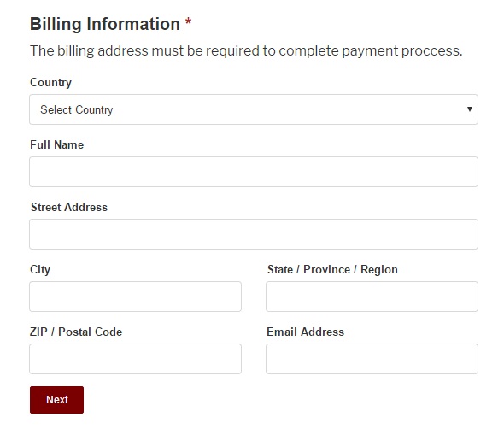
Task: Click the City label
Action: click(40, 270)
